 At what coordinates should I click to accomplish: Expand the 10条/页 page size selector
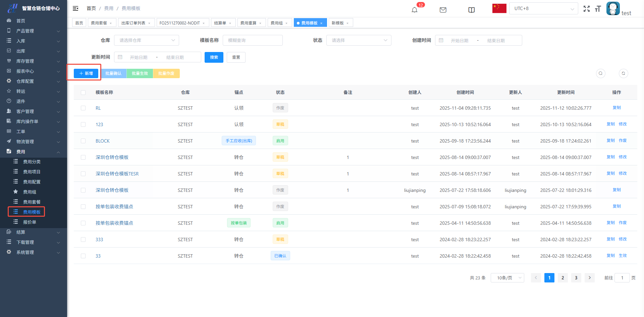(507, 278)
